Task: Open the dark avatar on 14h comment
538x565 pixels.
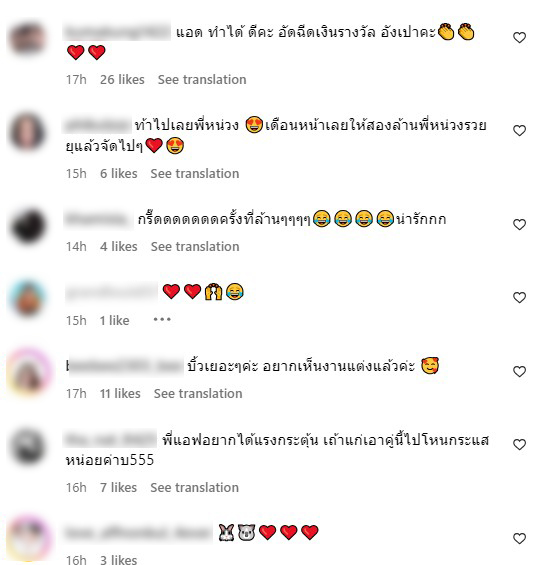Action: [28, 226]
